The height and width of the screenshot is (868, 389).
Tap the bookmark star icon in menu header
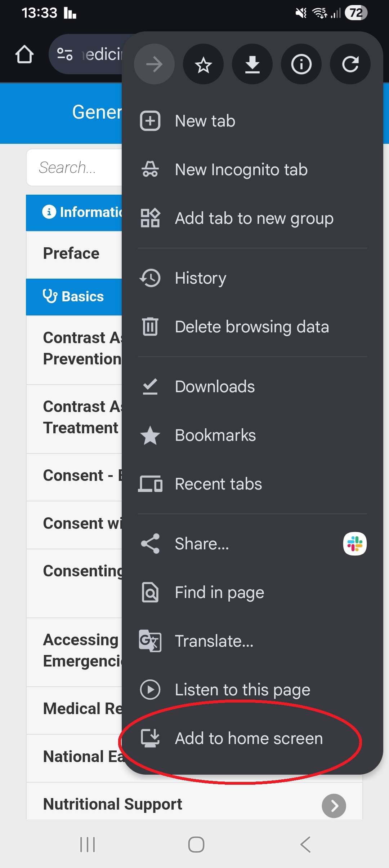tap(203, 65)
